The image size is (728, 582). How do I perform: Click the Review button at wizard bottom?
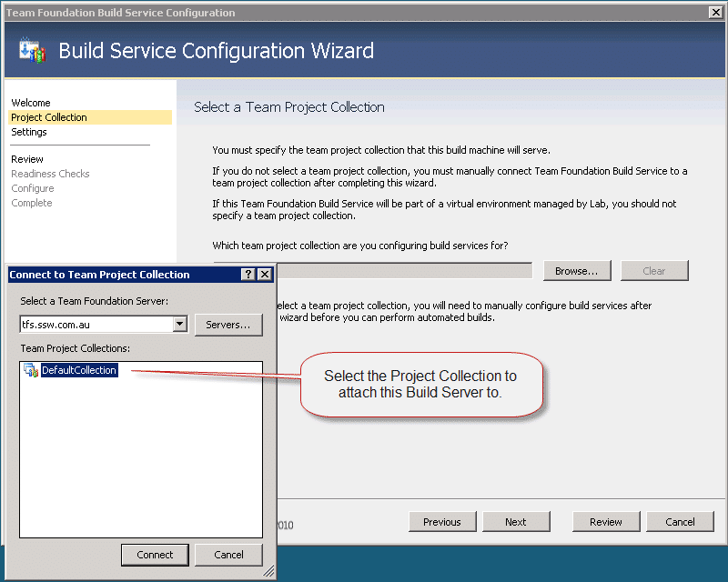[606, 522]
